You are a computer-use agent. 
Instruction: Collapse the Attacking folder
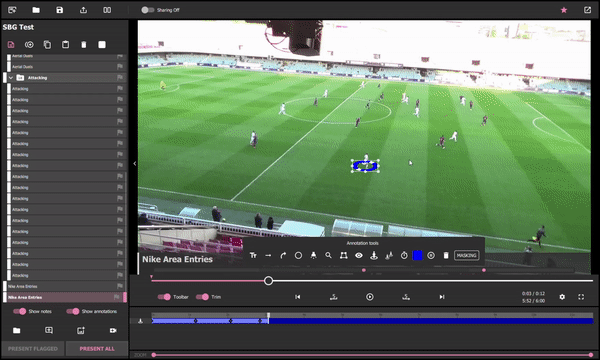(11, 78)
